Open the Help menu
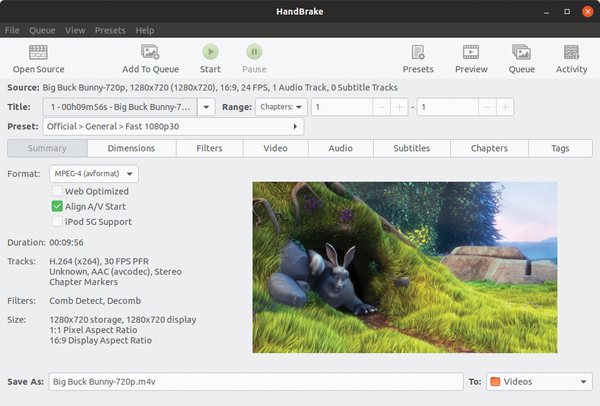The width and height of the screenshot is (600, 406). (145, 30)
